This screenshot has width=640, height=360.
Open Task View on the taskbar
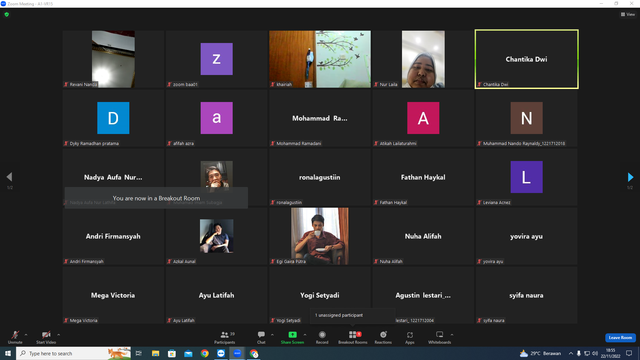139,353
